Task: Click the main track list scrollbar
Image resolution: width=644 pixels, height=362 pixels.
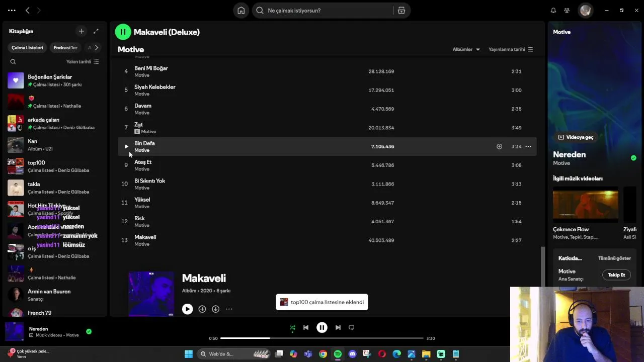Action: [x=542, y=266]
